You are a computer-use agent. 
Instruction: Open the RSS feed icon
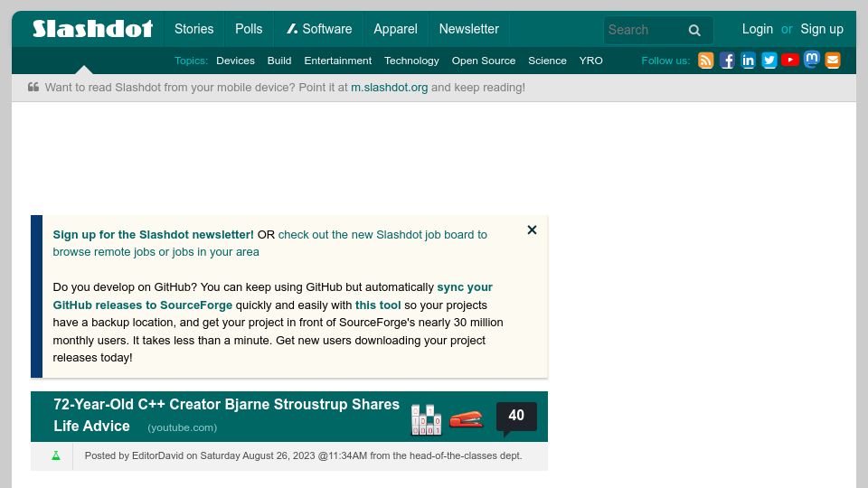(706, 61)
